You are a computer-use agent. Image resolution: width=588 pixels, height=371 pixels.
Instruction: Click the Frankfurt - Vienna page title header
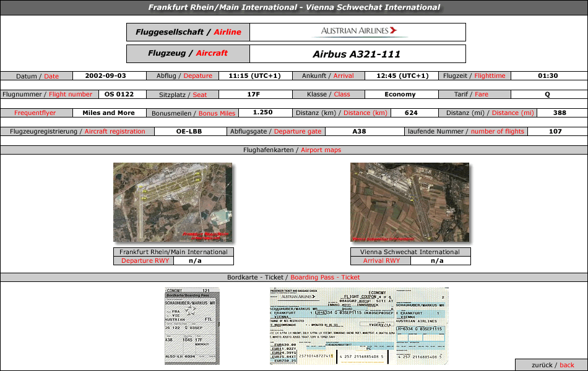[294, 7]
